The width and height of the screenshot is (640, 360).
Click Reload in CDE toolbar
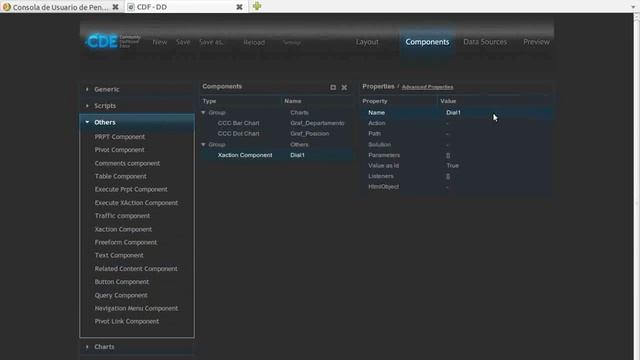pos(254,42)
